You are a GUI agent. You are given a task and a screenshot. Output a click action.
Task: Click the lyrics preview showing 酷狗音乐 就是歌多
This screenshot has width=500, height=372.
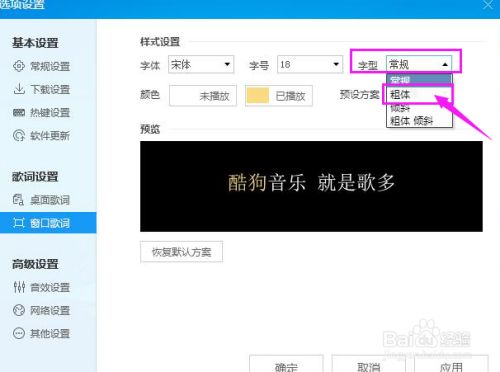coord(311,186)
